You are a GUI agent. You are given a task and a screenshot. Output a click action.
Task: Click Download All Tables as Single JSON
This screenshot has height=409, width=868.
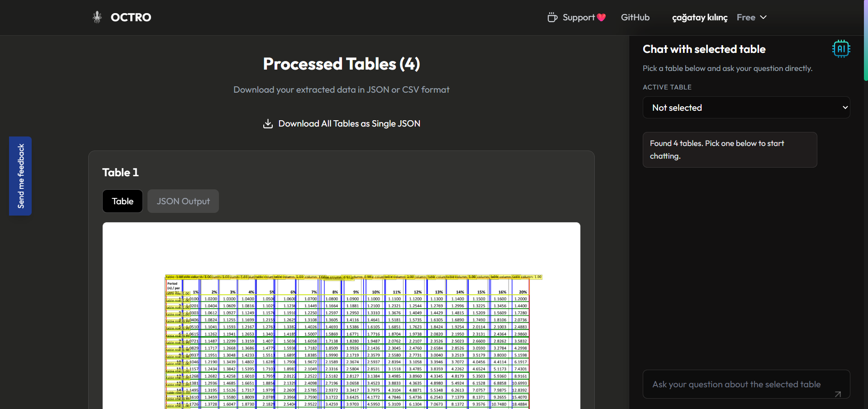point(349,123)
